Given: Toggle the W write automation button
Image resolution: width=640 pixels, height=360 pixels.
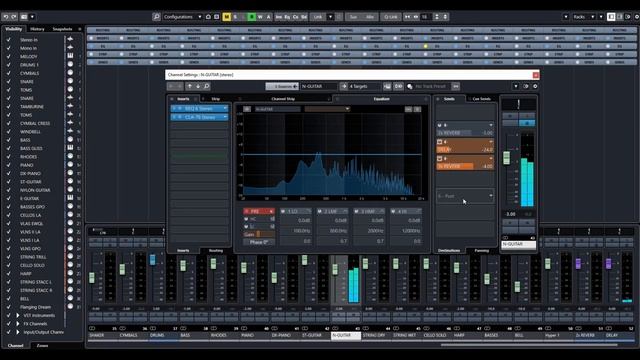Looking at the screenshot, I should pos(260,17).
